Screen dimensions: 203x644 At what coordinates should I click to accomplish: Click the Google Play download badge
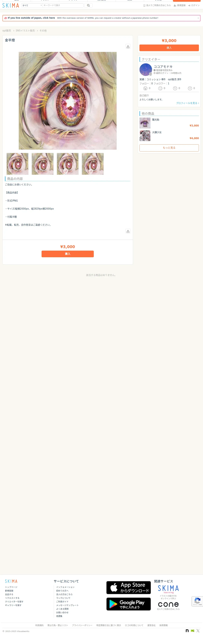coord(128,604)
